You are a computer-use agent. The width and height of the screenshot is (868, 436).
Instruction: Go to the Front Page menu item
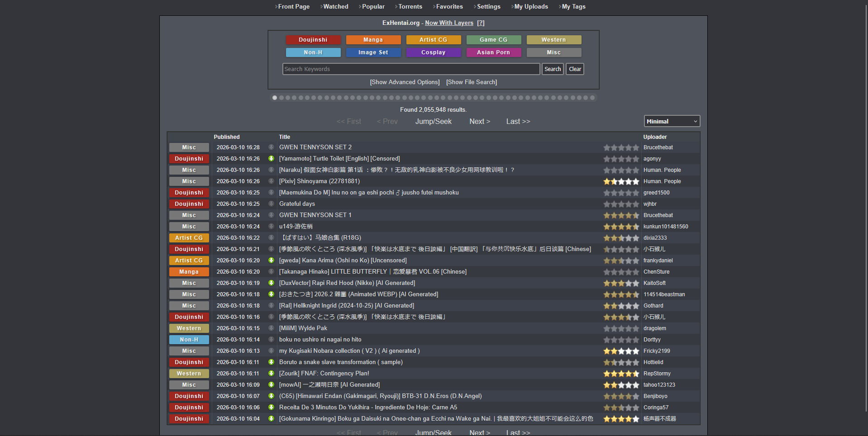click(294, 7)
